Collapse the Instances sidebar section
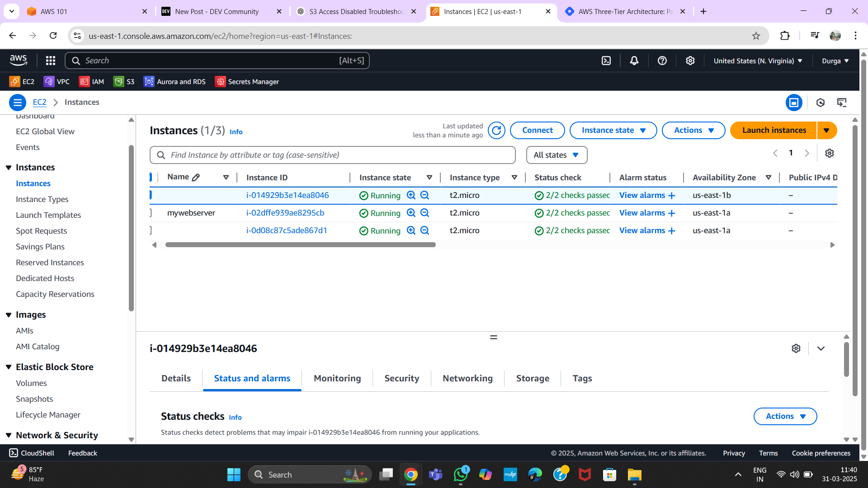868x488 pixels. point(9,168)
